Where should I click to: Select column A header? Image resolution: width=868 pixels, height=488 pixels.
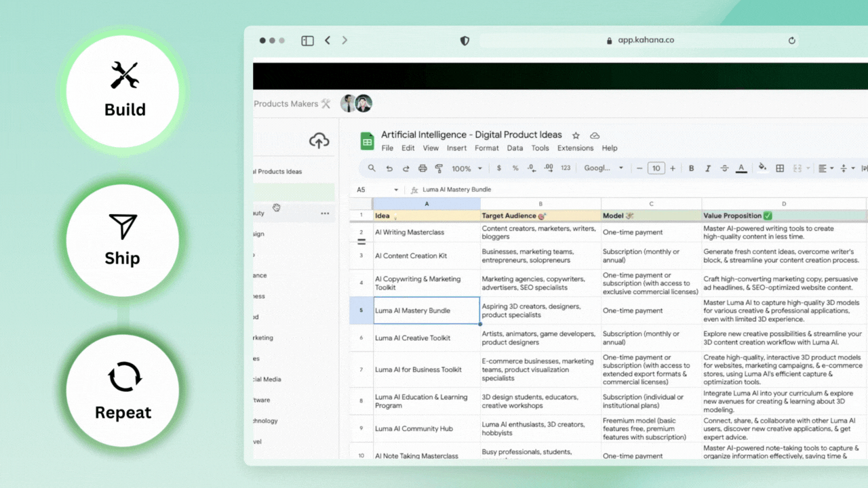[x=427, y=204]
